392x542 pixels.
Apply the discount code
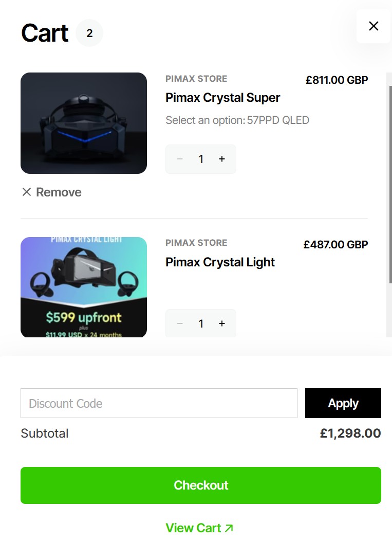pos(343,403)
